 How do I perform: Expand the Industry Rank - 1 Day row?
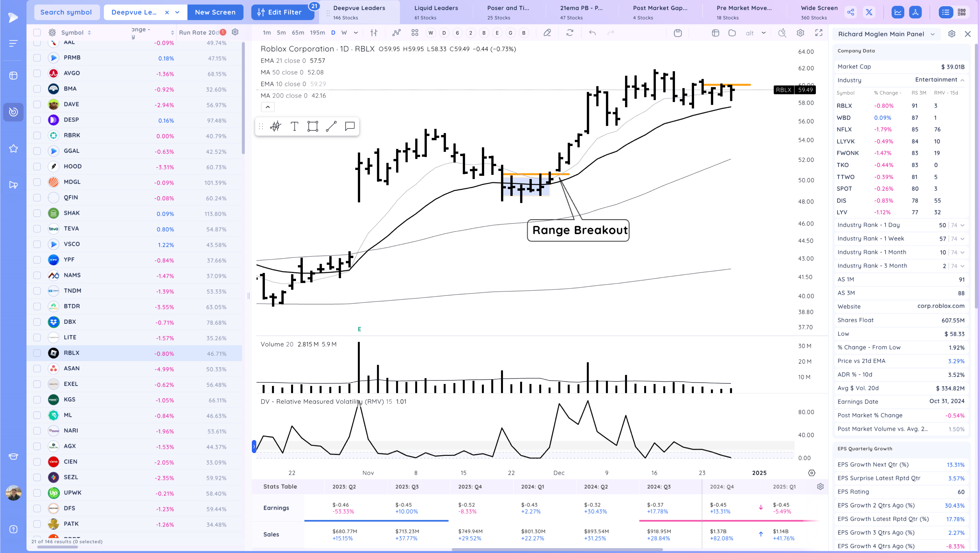(963, 225)
